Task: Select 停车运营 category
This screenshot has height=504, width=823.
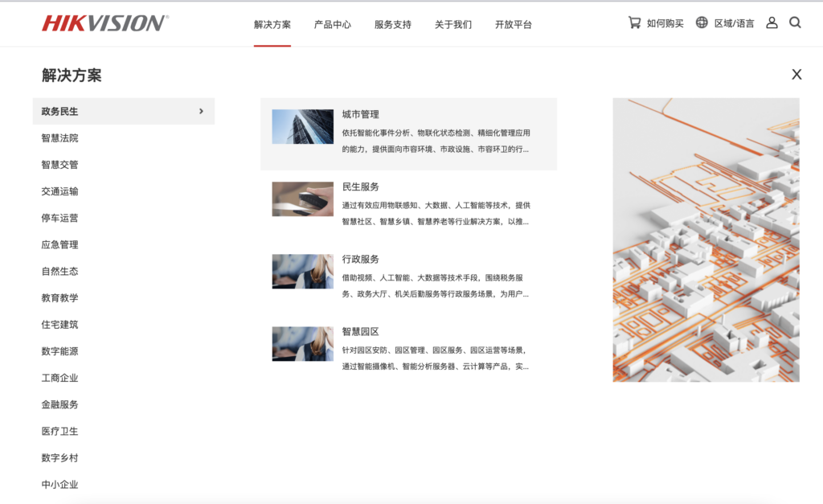Action: 59,218
